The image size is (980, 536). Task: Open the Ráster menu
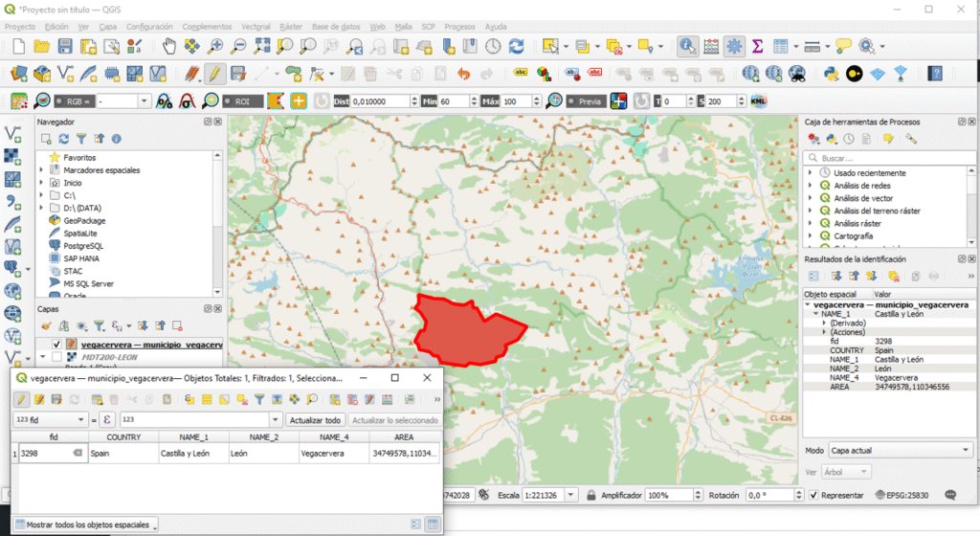point(291,27)
